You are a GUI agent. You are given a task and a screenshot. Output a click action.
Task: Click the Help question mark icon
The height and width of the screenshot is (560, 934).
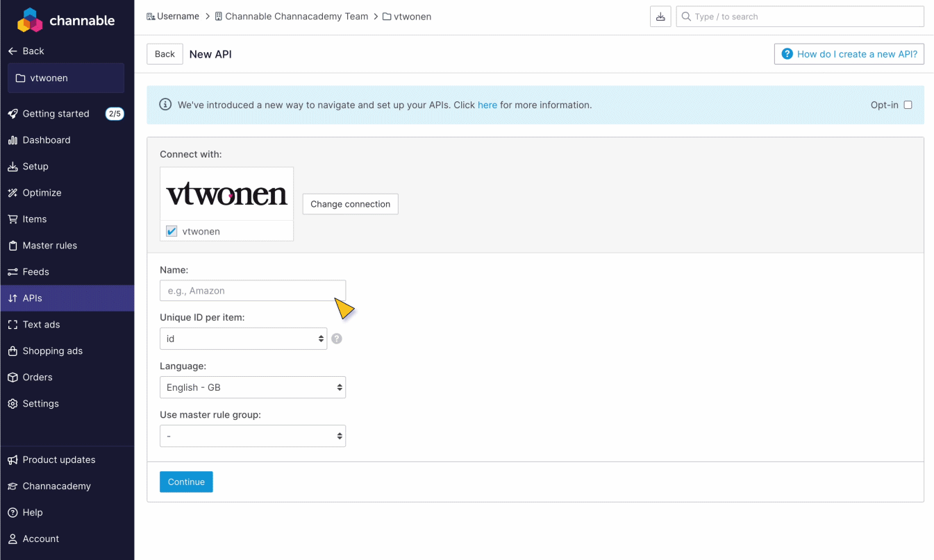coord(12,513)
